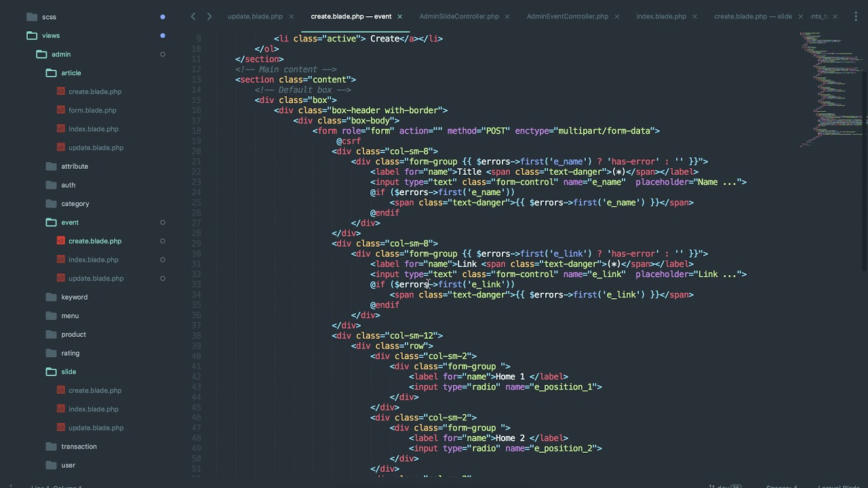Image resolution: width=868 pixels, height=488 pixels.
Task: Collapse the article folder
Action: [x=51, y=73]
